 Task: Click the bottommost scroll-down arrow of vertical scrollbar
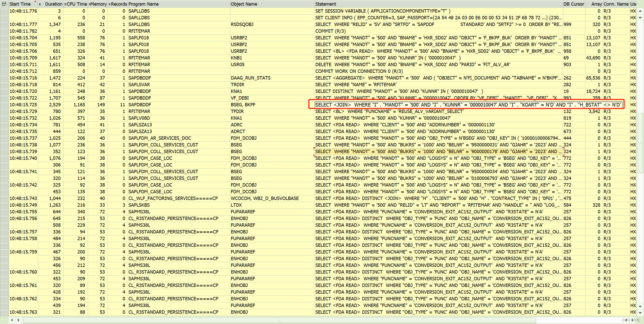(640, 313)
